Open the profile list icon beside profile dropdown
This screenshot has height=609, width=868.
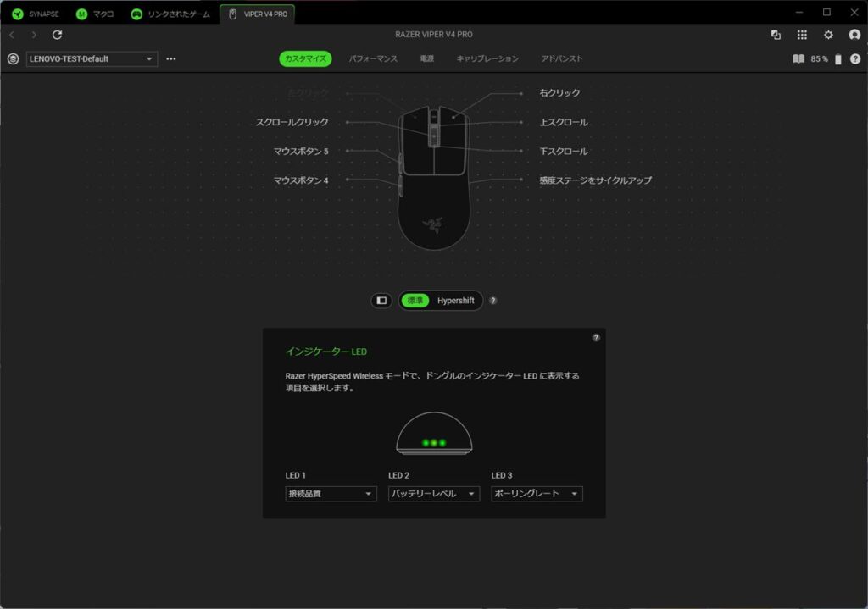tap(13, 59)
